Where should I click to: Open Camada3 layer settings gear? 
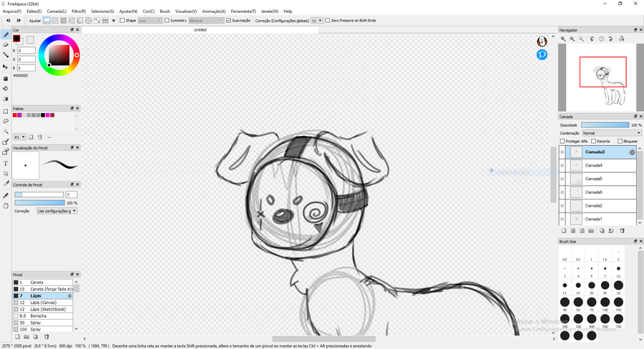(x=632, y=152)
